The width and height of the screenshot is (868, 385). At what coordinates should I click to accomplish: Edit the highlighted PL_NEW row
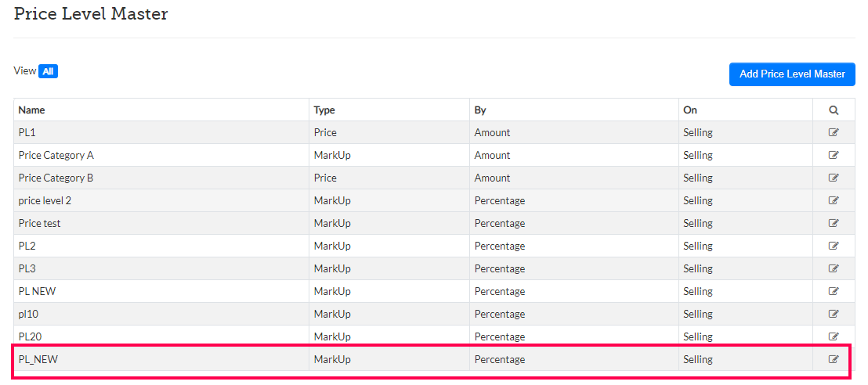(x=834, y=360)
